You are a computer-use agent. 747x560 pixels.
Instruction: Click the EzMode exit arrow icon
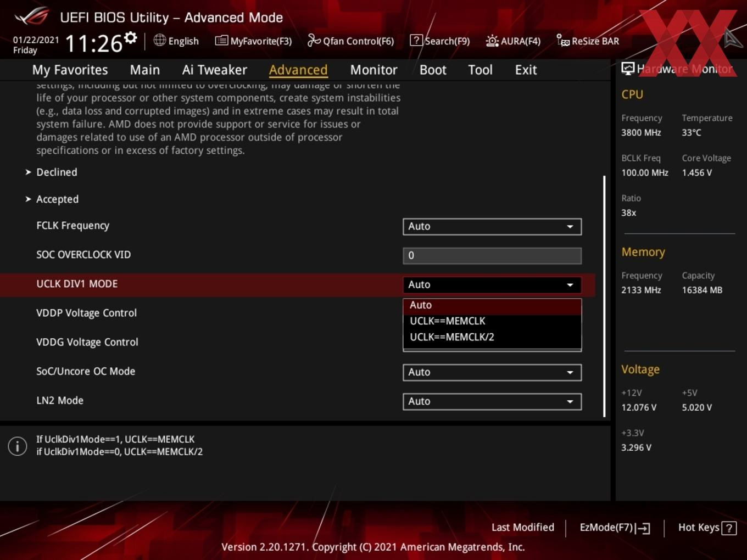[x=643, y=528]
